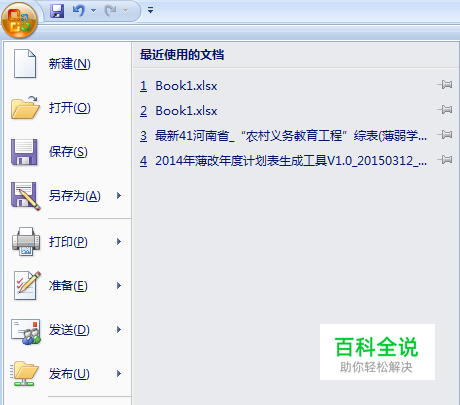Image resolution: width=460 pixels, height=405 pixels.
Task: Click the envelope-with-people icon for 发送
Action: pyautogui.click(x=26, y=331)
